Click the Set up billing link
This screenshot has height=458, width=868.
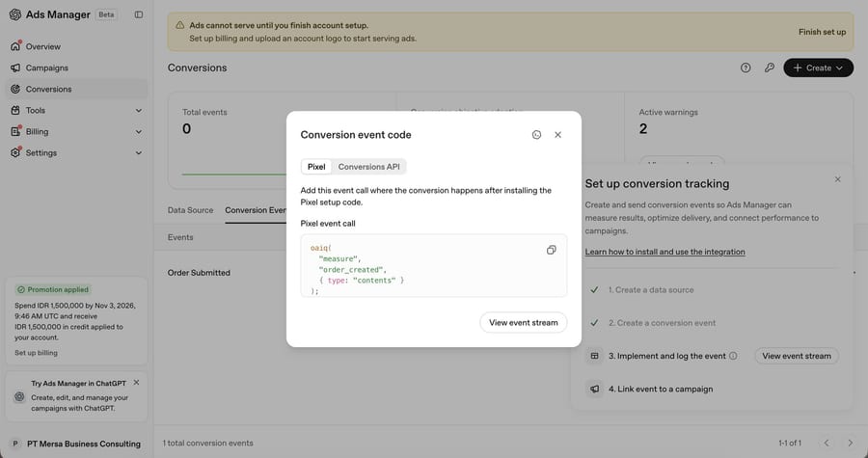coord(36,353)
